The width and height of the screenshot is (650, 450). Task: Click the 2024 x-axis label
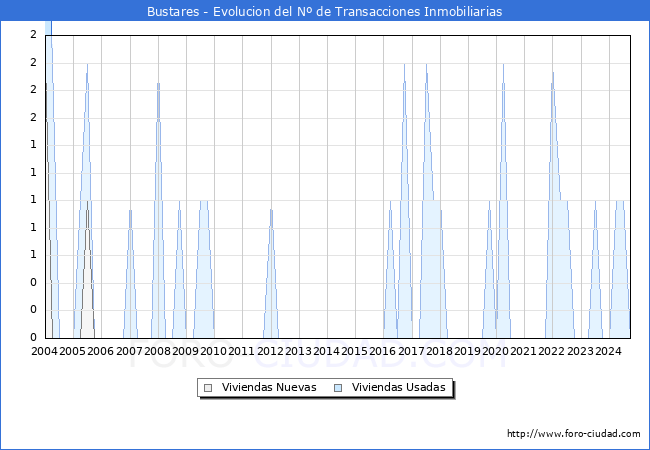click(x=608, y=351)
